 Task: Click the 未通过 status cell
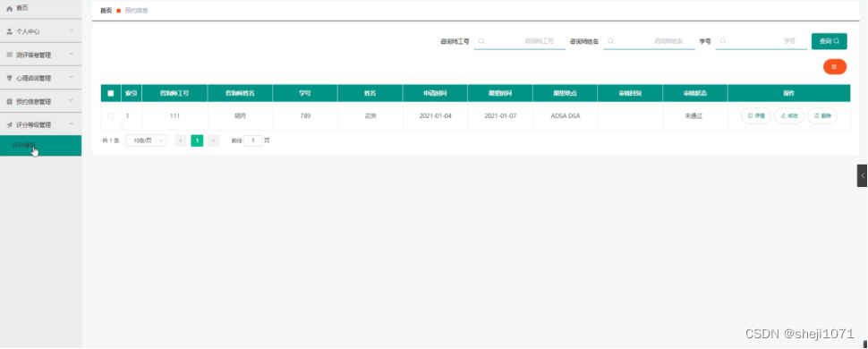coord(695,115)
